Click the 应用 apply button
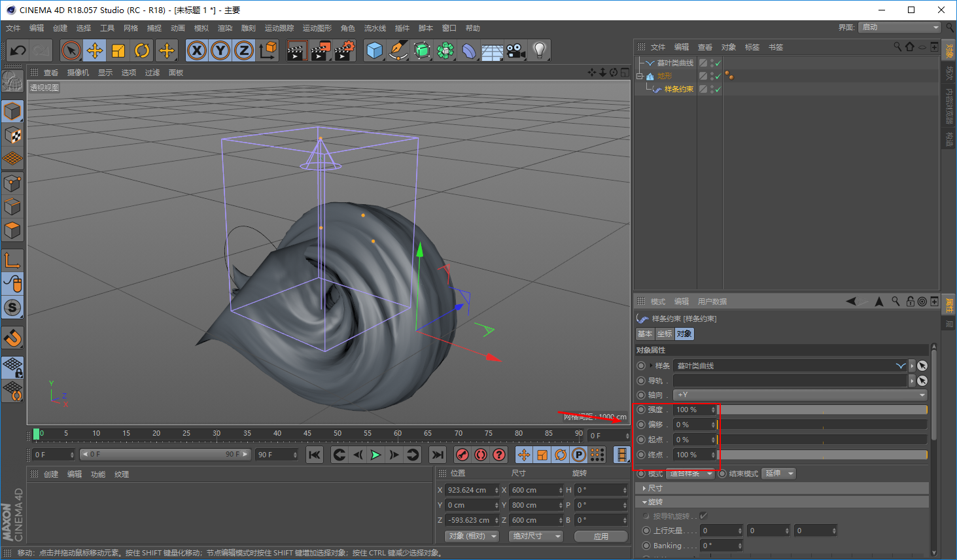Viewport: 957px width, 560px height. (601, 536)
